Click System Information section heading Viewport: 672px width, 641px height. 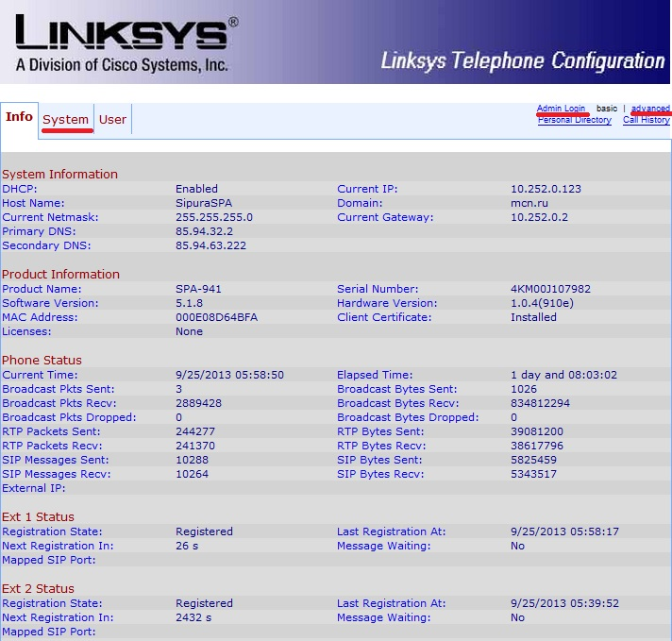(x=59, y=174)
